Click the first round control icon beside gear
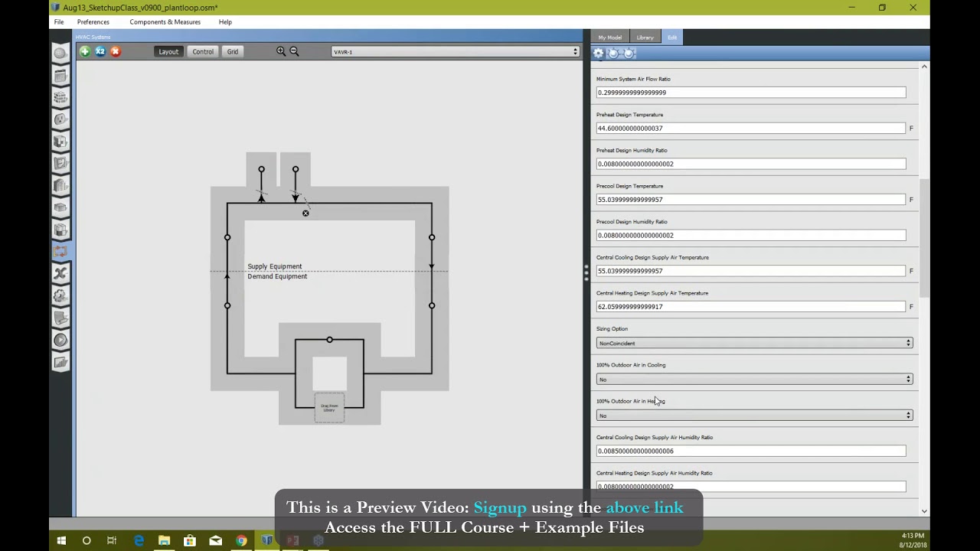This screenshot has width=980, height=551. click(x=614, y=53)
